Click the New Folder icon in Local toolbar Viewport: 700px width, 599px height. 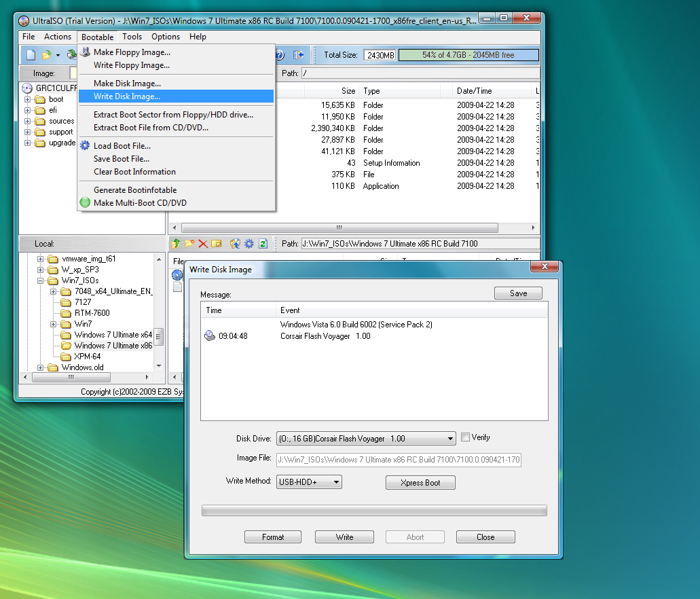pos(189,243)
